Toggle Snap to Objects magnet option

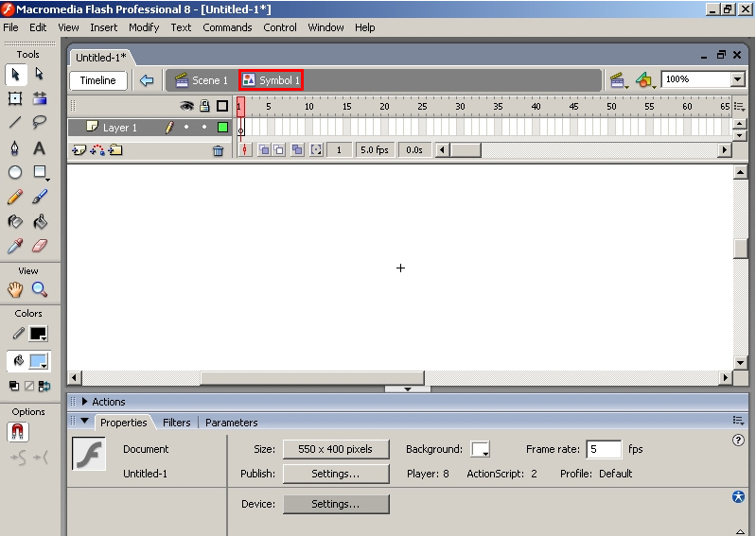coord(18,432)
